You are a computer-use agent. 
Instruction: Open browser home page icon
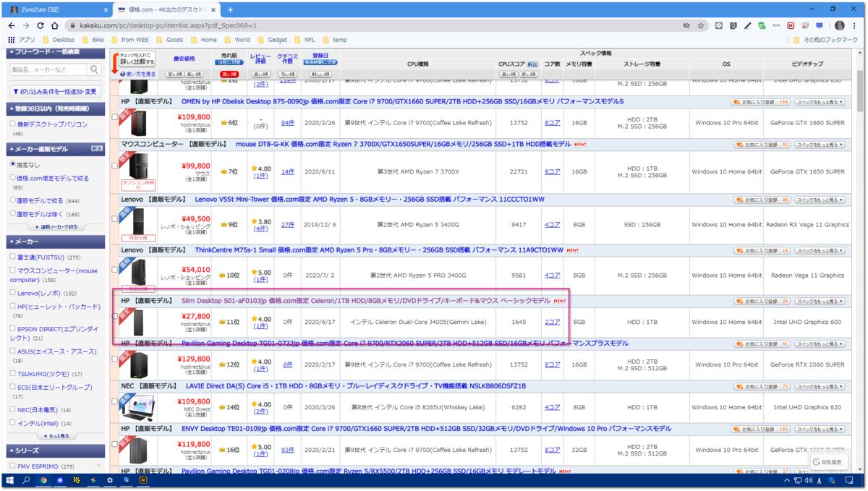[x=54, y=25]
